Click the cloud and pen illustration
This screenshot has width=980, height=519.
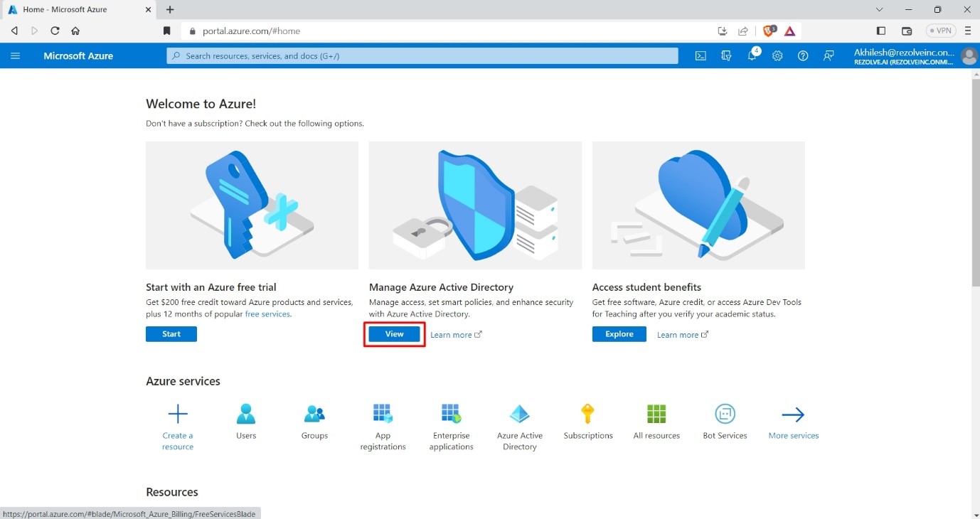[698, 205]
